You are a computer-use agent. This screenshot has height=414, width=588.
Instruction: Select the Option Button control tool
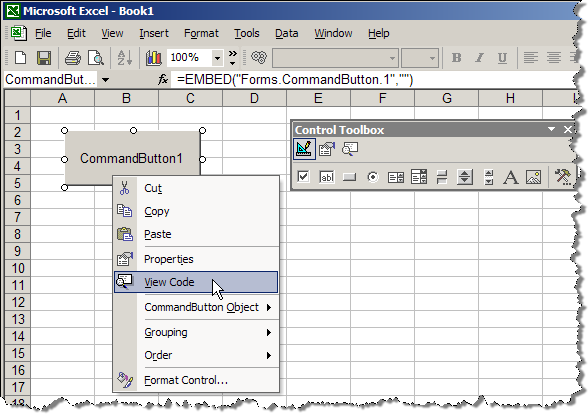point(372,177)
